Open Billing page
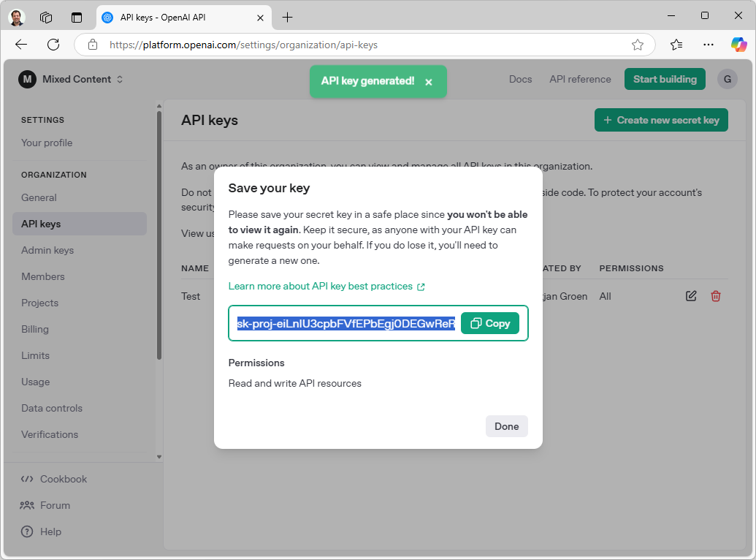756x560 pixels. tap(35, 329)
